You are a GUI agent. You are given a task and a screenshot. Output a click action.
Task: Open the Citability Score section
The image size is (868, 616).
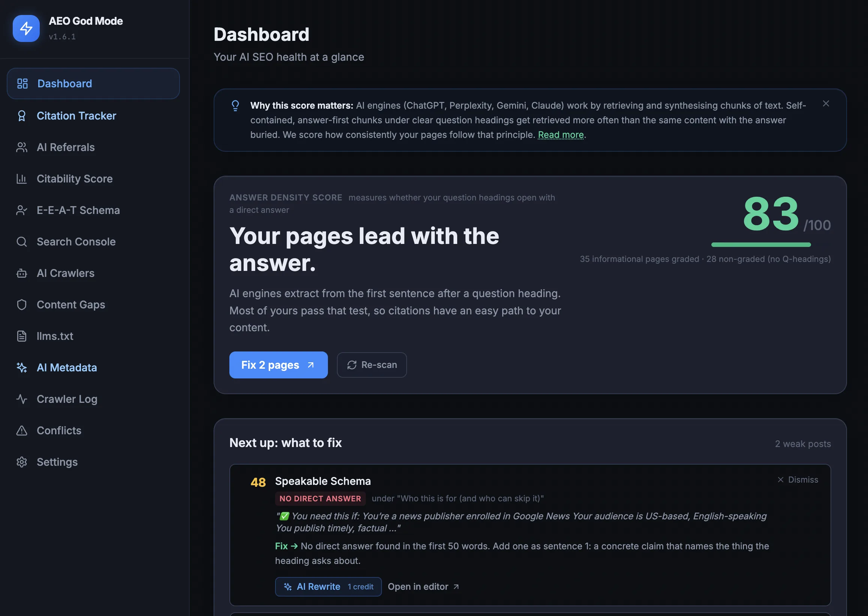[93, 179]
